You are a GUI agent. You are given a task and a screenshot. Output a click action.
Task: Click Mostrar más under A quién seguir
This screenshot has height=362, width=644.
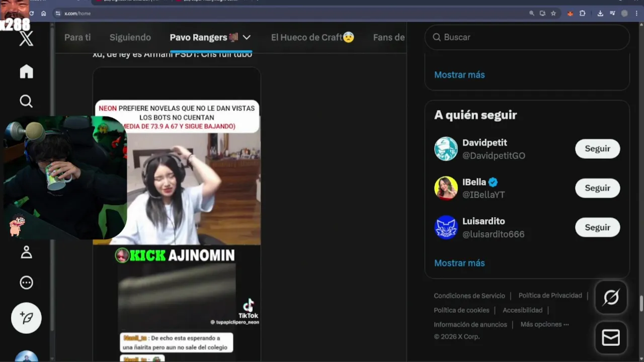(x=459, y=263)
